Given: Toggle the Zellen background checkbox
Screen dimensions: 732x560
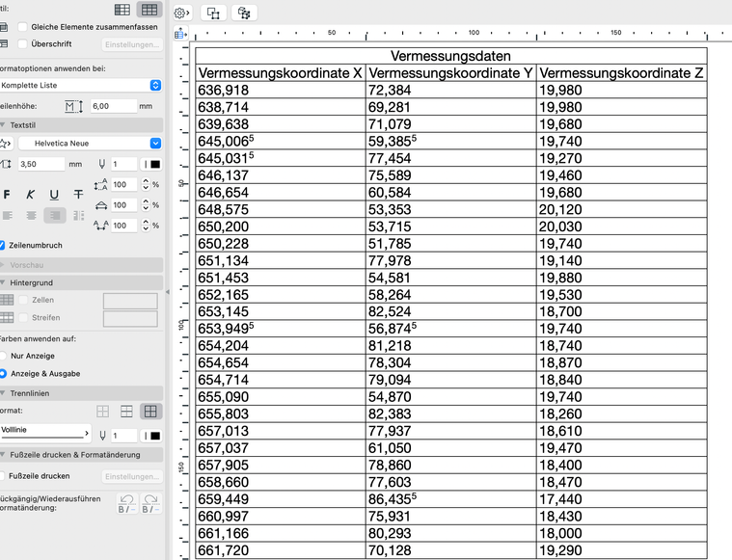Looking at the screenshot, I should tap(23, 300).
